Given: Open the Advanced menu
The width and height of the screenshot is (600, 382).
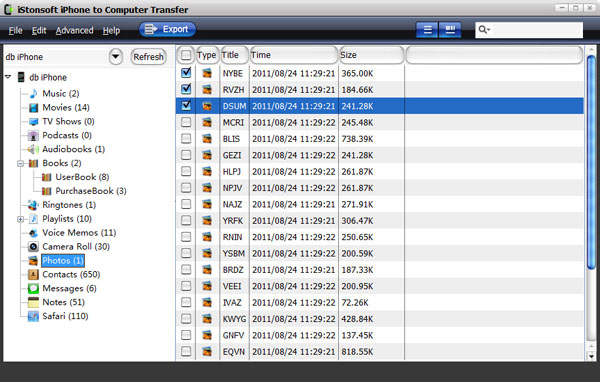Looking at the screenshot, I should pos(75,31).
